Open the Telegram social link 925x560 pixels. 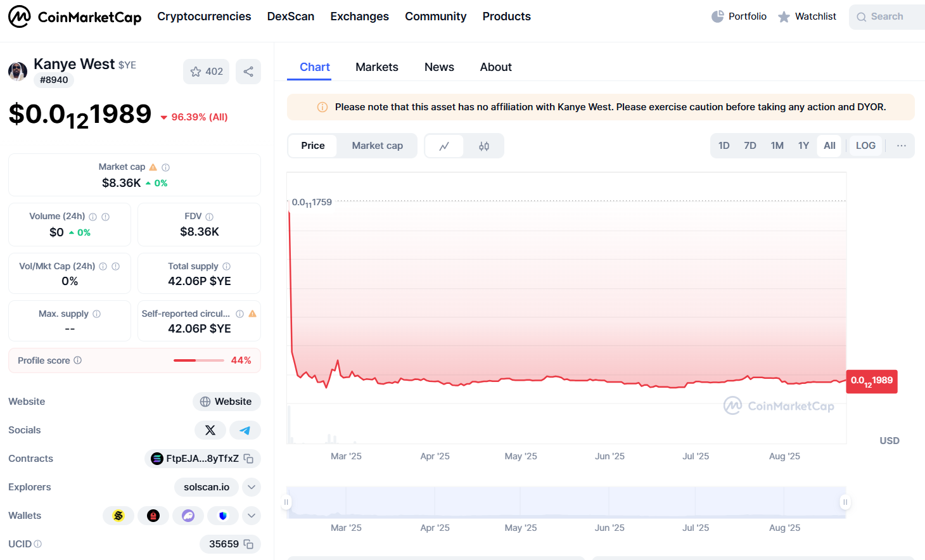click(245, 430)
